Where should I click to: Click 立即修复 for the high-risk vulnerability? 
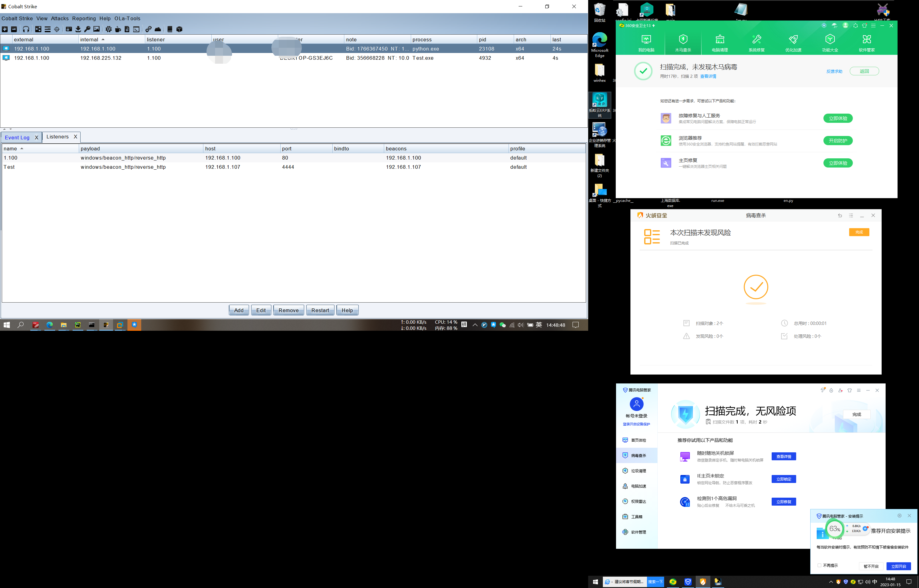coord(784,502)
